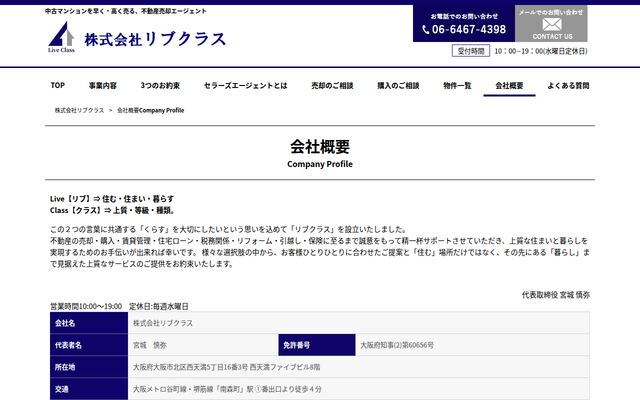Open the 物件一覧 listing page
The height and width of the screenshot is (400, 640).
coord(457,85)
